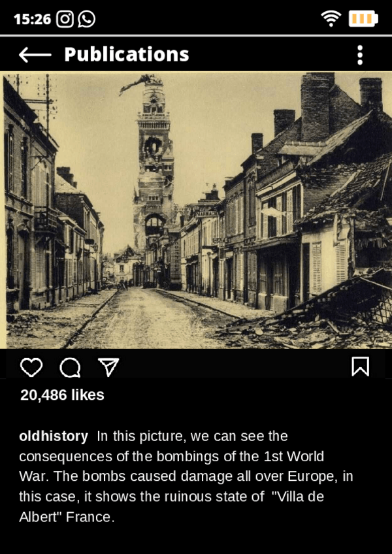Tap the Wi-Fi signal icon
The height and width of the screenshot is (554, 392).
pos(331,18)
